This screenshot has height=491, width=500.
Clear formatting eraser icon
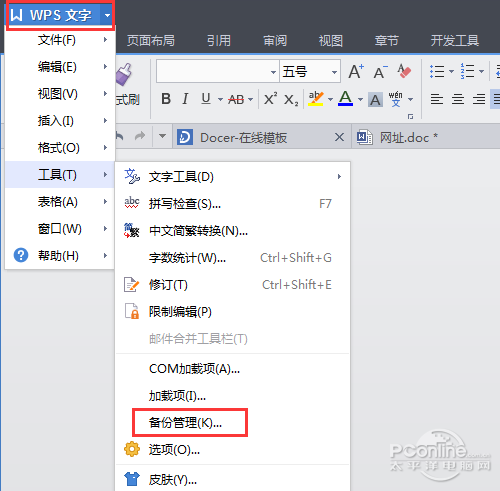pyautogui.click(x=404, y=71)
